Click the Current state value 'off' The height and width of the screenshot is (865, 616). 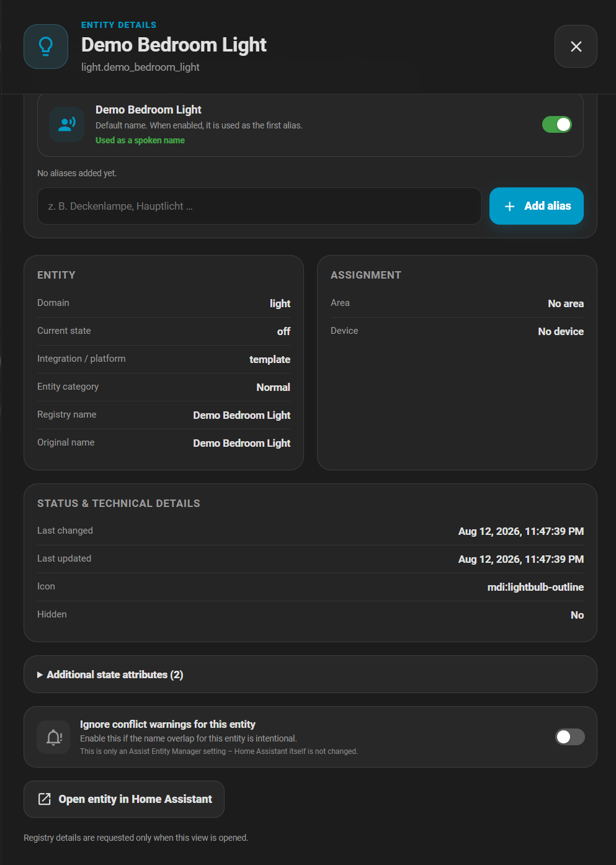pos(283,331)
